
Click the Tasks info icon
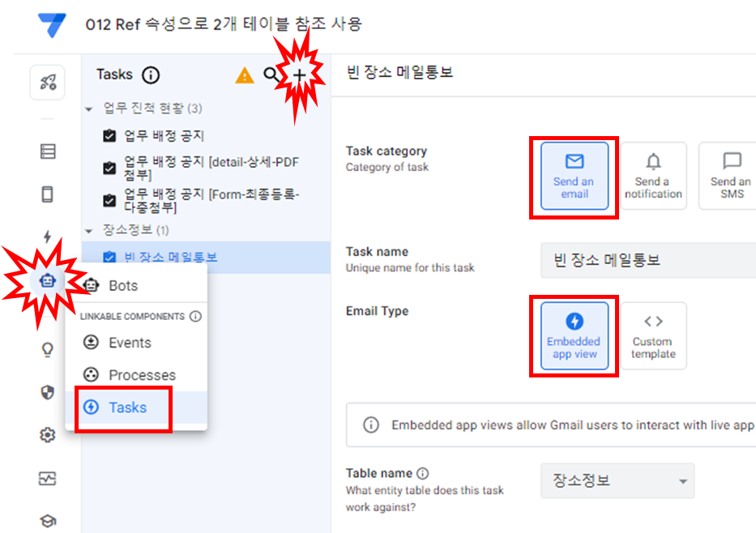(x=151, y=75)
